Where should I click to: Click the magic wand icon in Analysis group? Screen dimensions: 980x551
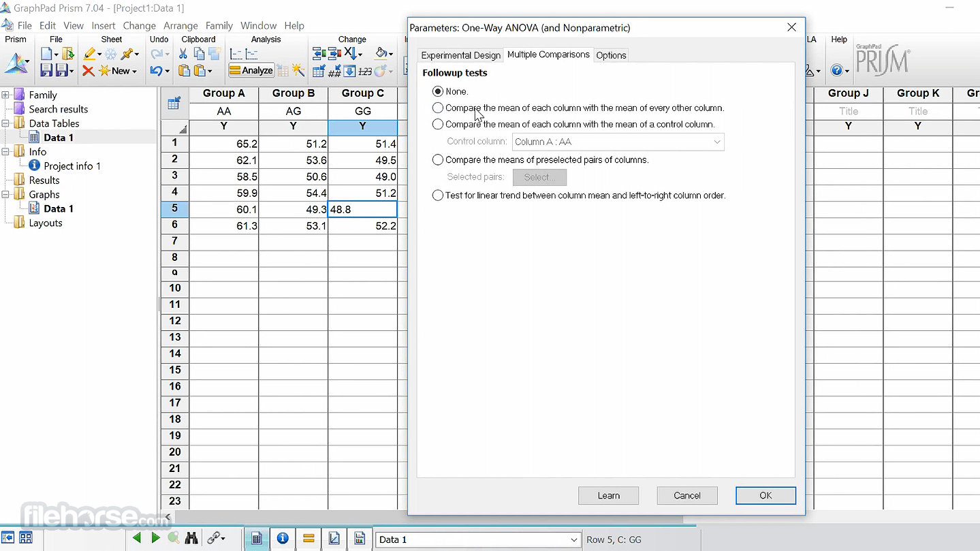(x=298, y=70)
